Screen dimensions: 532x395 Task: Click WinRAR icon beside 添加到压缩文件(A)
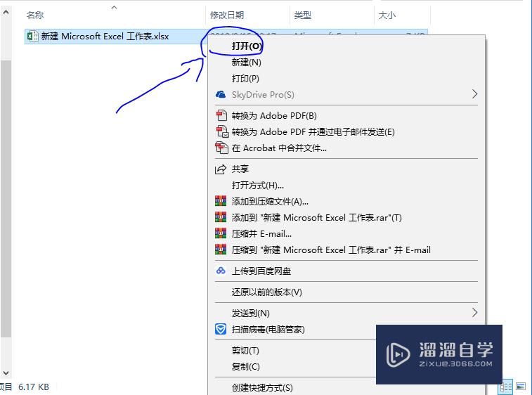click(x=221, y=201)
